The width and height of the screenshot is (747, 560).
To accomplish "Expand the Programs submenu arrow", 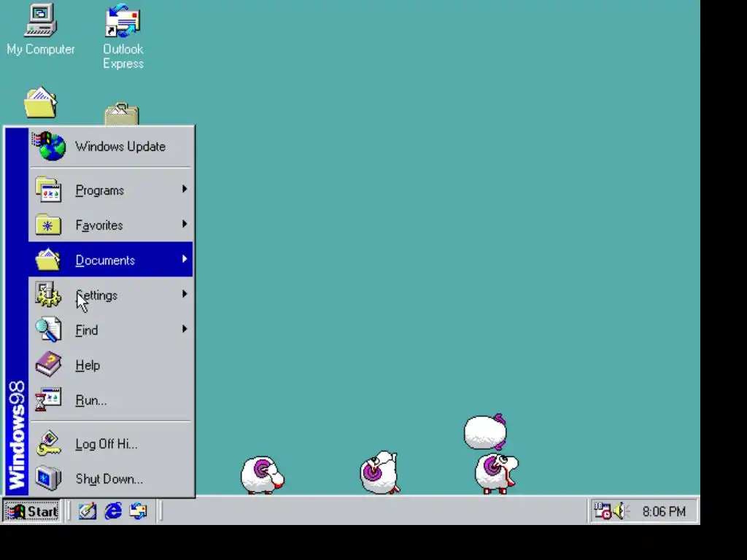I will (x=185, y=189).
